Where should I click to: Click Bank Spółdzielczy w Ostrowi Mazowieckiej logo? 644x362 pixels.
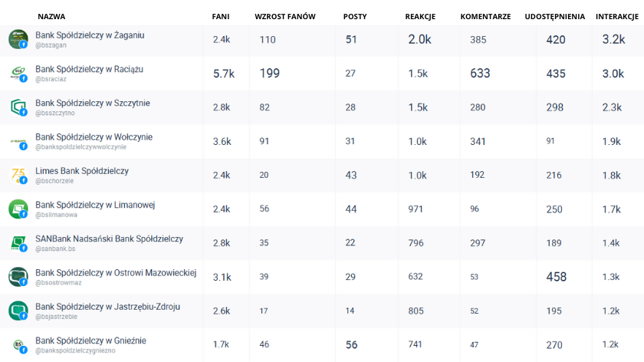(18, 277)
